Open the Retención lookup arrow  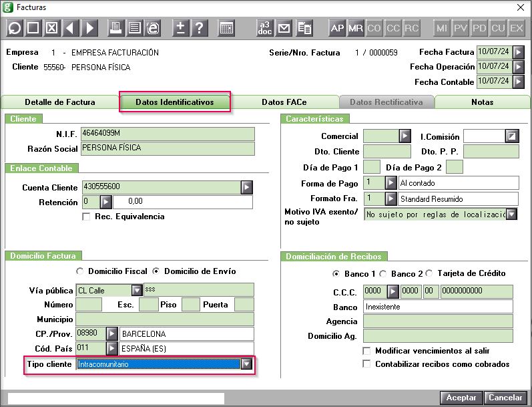[x=106, y=202]
